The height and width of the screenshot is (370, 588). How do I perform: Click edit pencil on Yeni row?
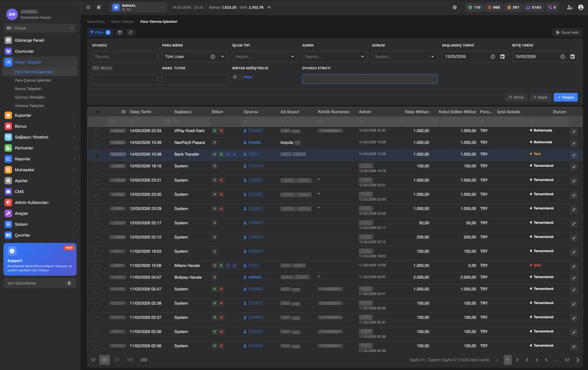(x=574, y=155)
